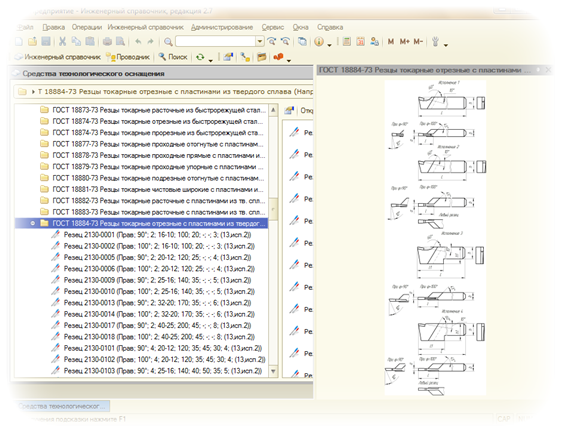Screen dimensions: 561x432
Task: Click the hierarchy structure icon
Action: click(x=245, y=57)
